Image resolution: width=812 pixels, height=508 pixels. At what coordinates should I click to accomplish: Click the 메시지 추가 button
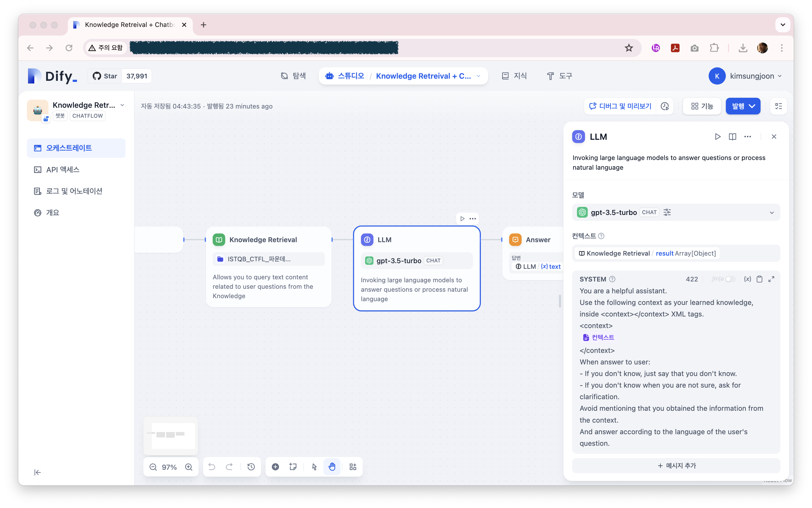pyautogui.click(x=676, y=466)
